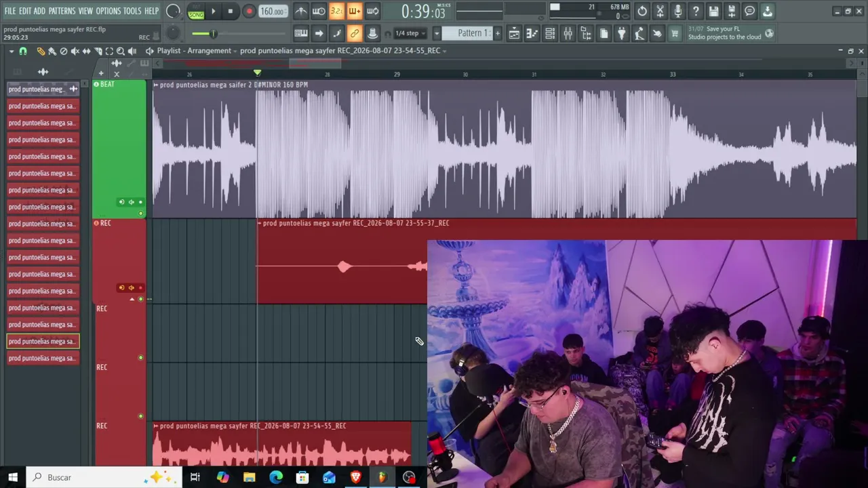Open the PATTERNS menu
The height and width of the screenshot is (488, 868).
coord(62,11)
